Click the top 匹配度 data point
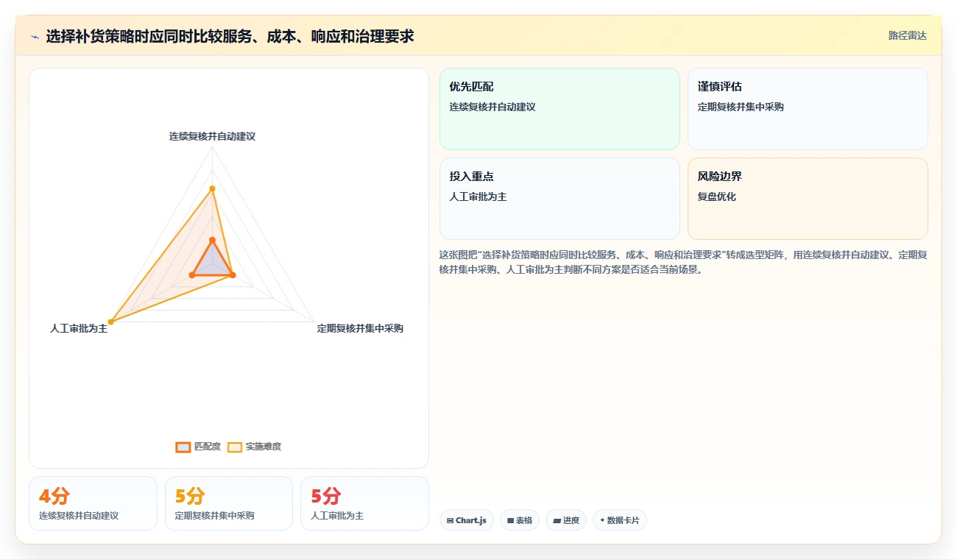 pyautogui.click(x=212, y=240)
